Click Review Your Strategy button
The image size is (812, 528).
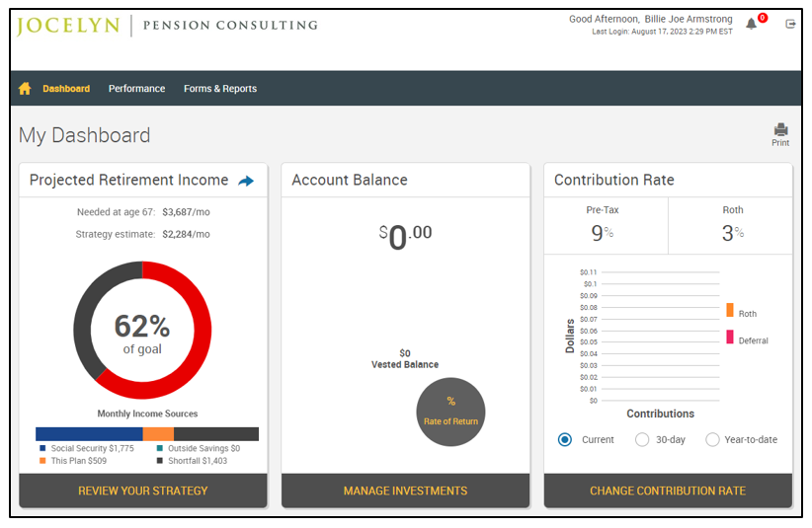tap(143, 490)
